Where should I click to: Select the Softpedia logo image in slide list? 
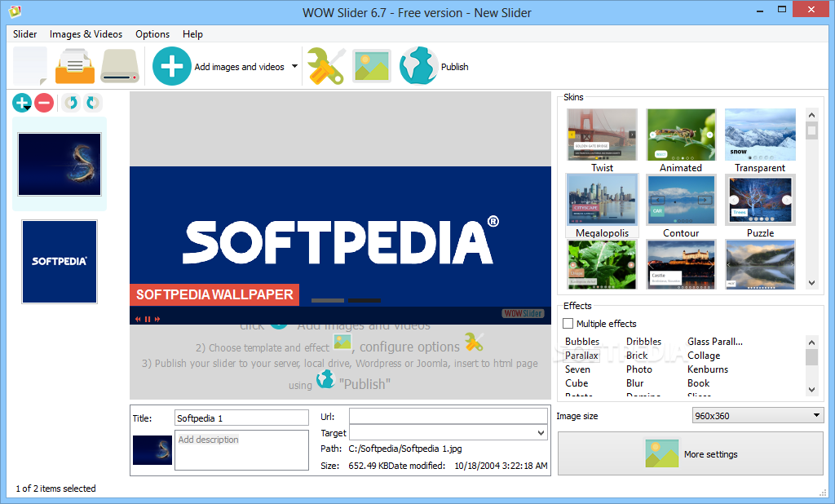tap(60, 262)
